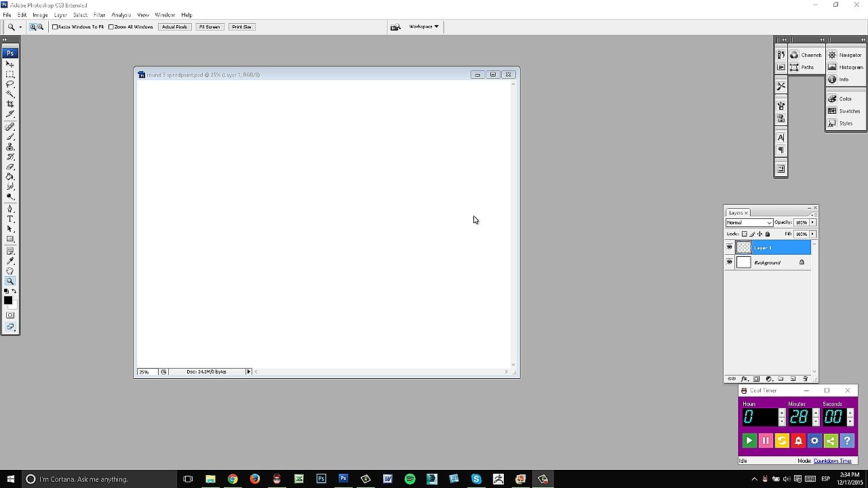Select the Paint Bucket tool
868x488 pixels.
(x=10, y=176)
